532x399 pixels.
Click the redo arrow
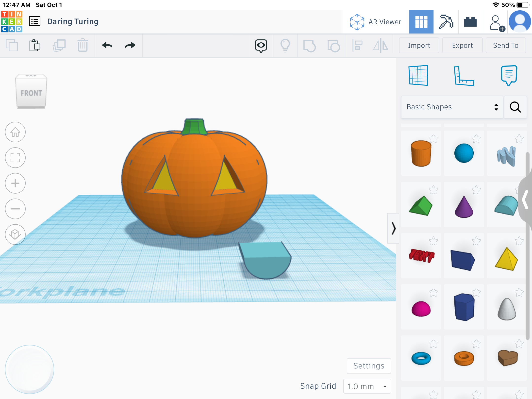click(130, 46)
